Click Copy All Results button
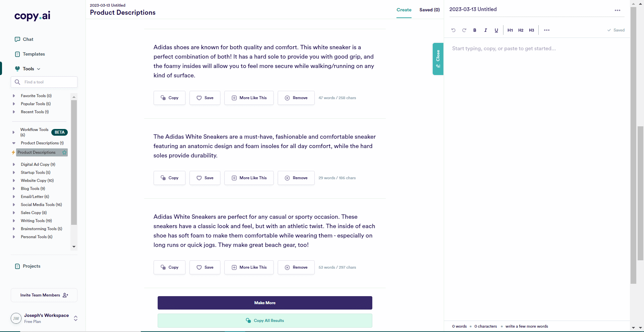The height and width of the screenshot is (332, 644). coord(265,321)
